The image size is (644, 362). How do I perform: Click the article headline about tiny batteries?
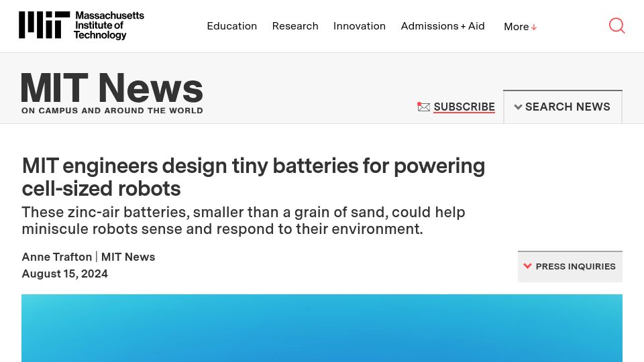pyautogui.click(x=254, y=177)
